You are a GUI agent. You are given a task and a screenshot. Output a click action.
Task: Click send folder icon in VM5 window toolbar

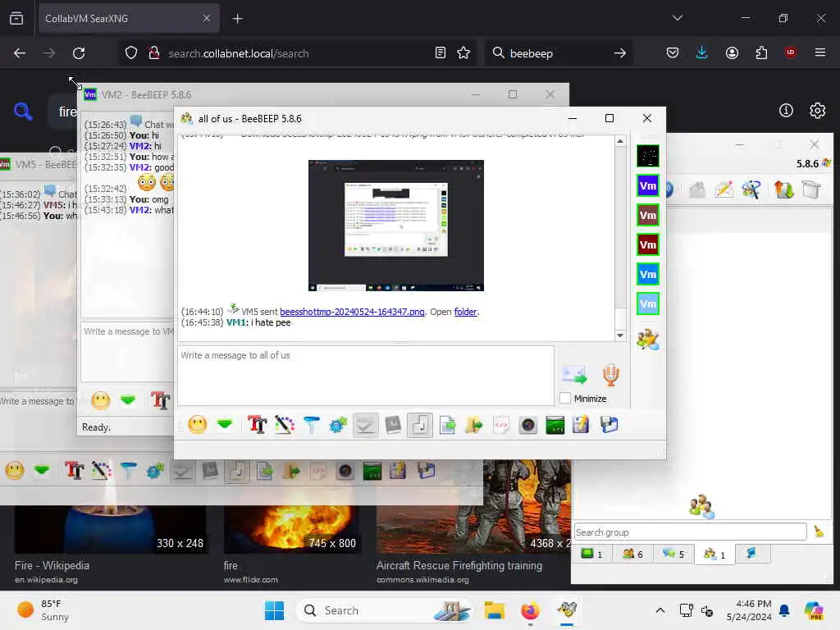click(x=291, y=471)
